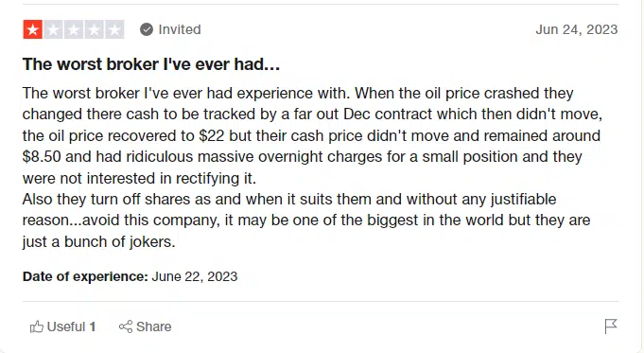Click the Useful button label
The image size is (644, 353).
point(66,327)
